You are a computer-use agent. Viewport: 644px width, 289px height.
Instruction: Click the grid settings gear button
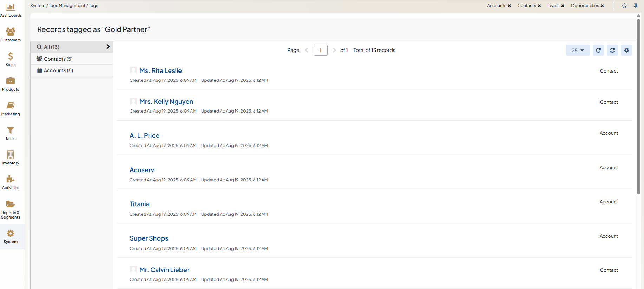626,50
